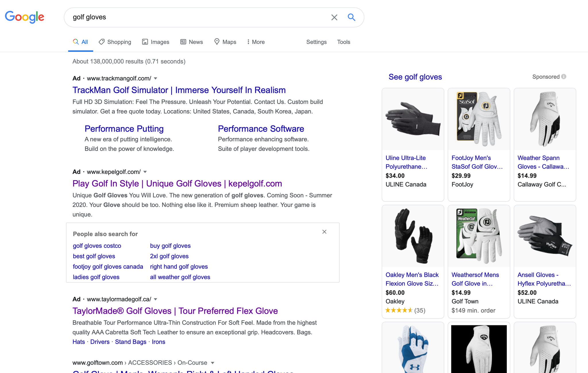The height and width of the screenshot is (373, 588).
Task: Expand taylormadegolf.ca ad dropdown arrow
Action: (x=156, y=299)
